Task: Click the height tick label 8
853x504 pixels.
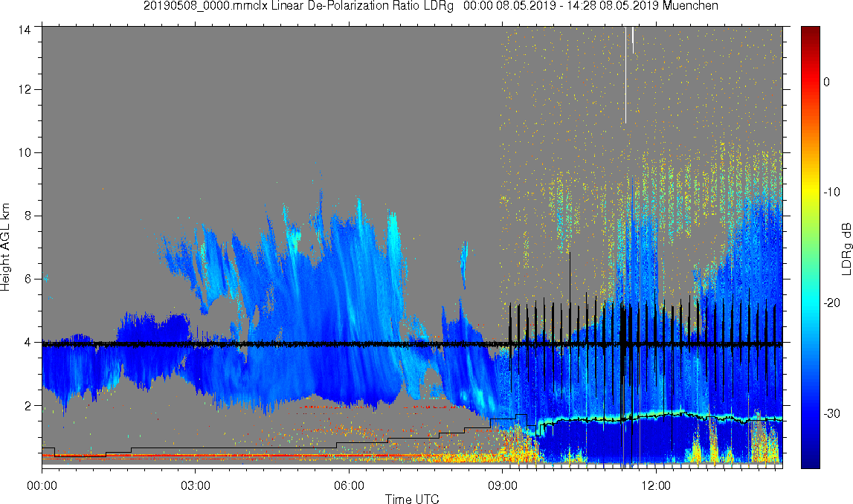Action: 28,216
